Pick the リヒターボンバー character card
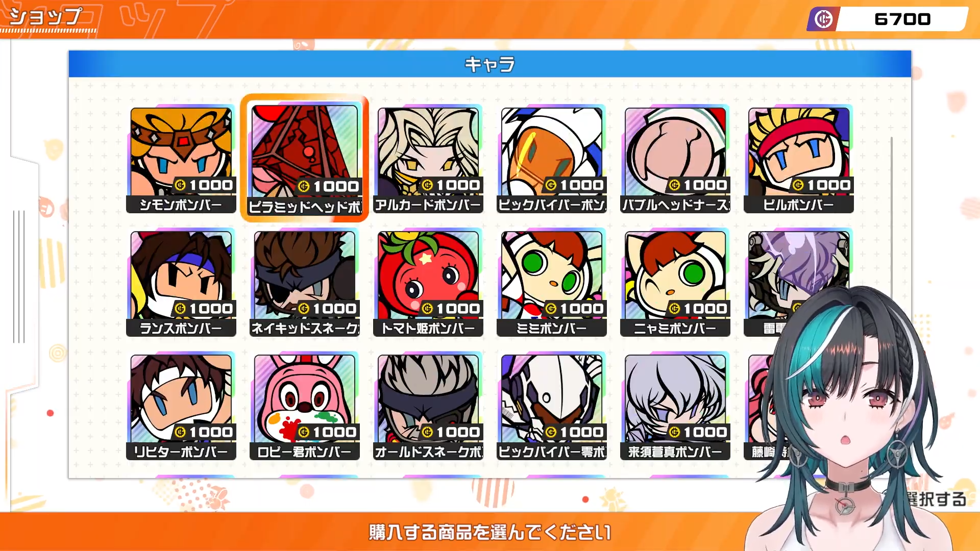This screenshot has width=980, height=551. click(181, 406)
